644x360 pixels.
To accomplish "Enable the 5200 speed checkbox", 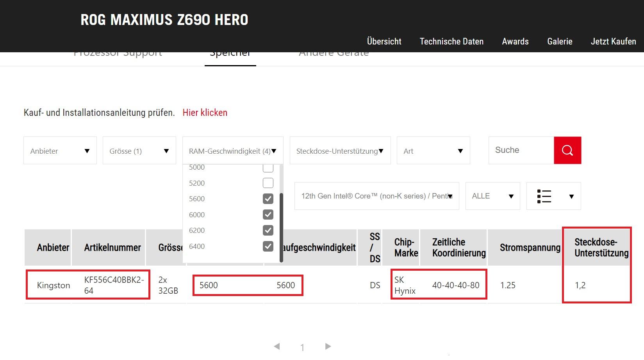I will point(268,183).
